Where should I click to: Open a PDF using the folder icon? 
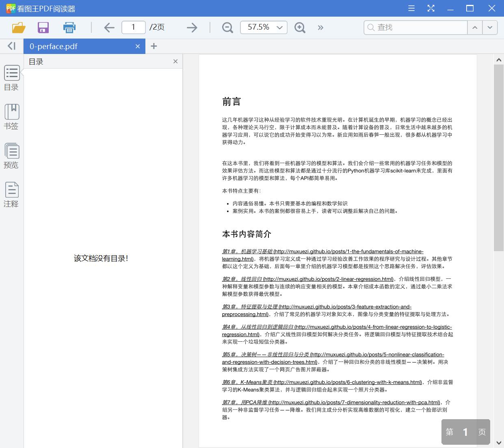(17, 27)
